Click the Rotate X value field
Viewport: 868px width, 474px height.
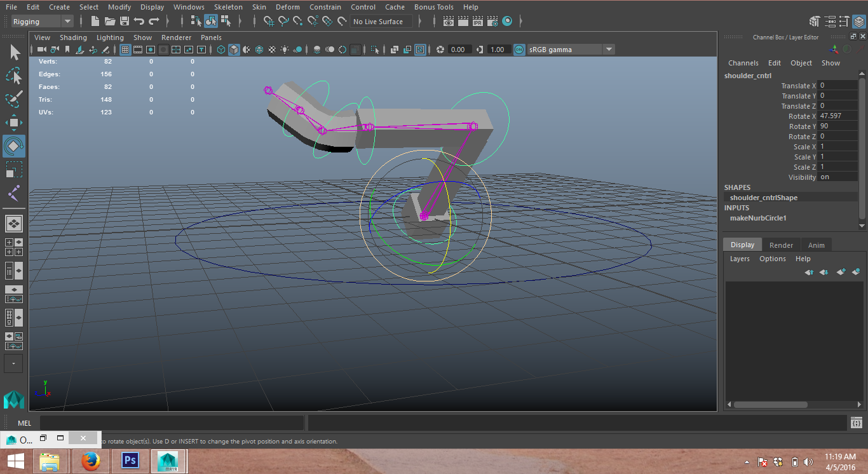[837, 116]
